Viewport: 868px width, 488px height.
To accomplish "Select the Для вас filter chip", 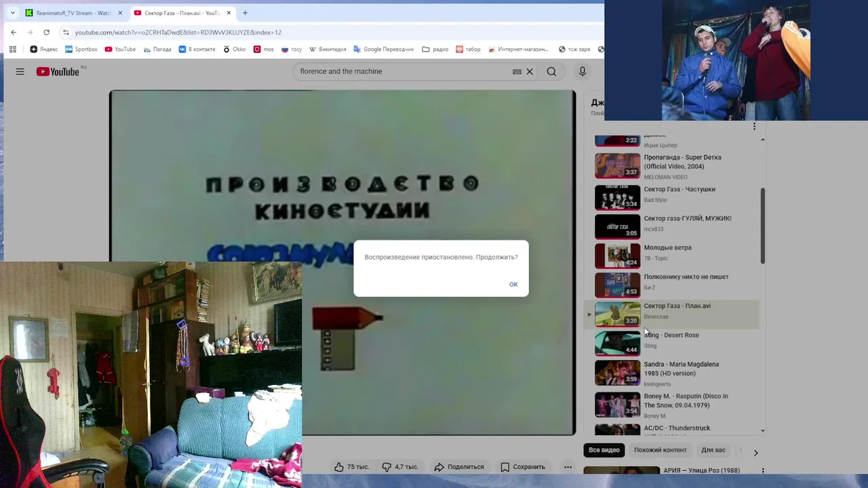I will point(713,450).
